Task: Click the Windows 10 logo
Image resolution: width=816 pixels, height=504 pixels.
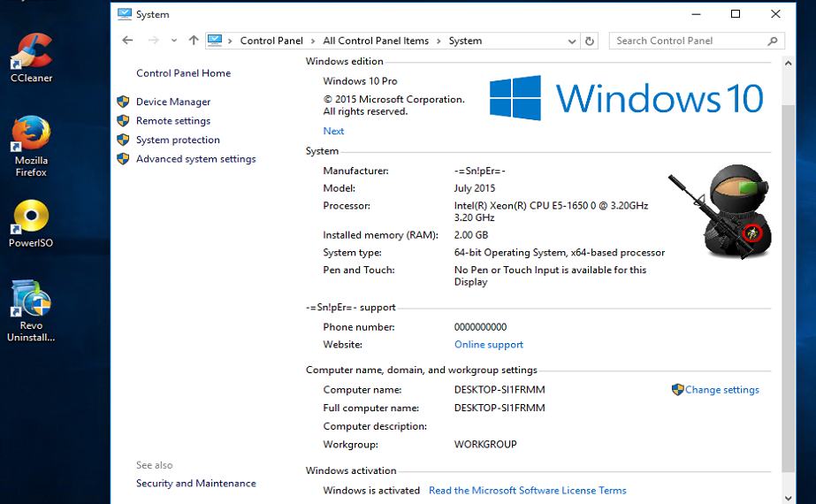Action: click(626, 98)
